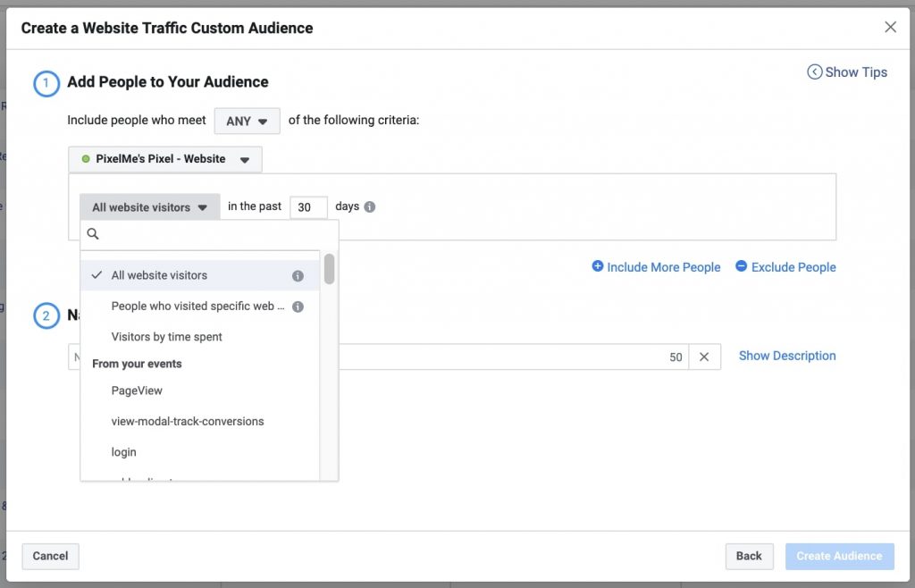Image resolution: width=915 pixels, height=588 pixels.
Task: Click info icon beside People who visited specific web
Action: click(298, 307)
